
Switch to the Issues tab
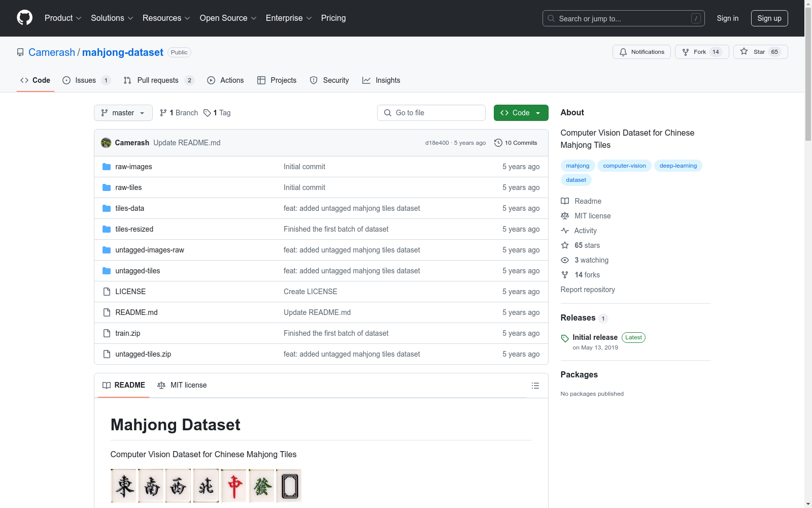(86, 80)
